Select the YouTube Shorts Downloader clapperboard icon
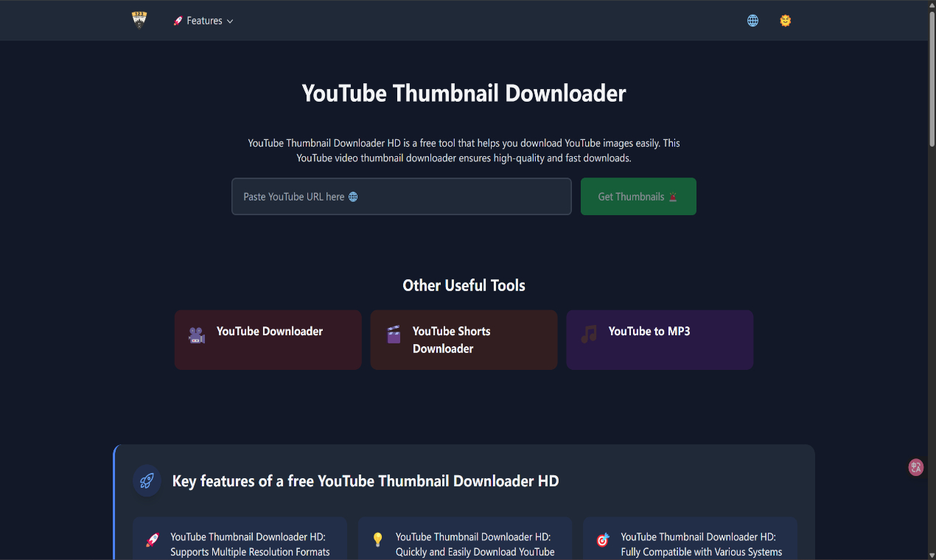Image resolution: width=936 pixels, height=560 pixels. coord(394,335)
